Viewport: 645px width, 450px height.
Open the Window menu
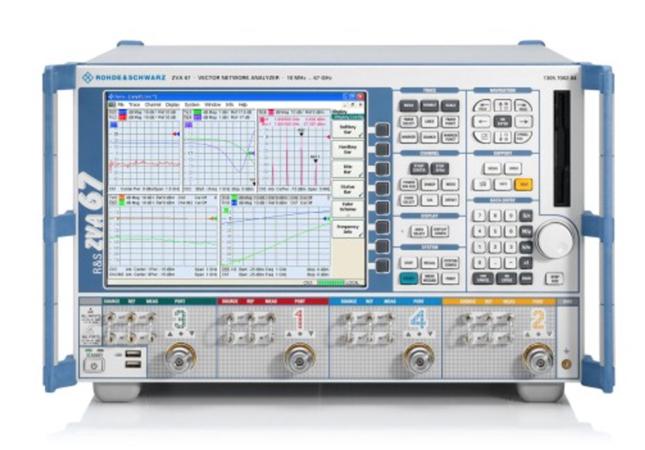[x=212, y=105]
